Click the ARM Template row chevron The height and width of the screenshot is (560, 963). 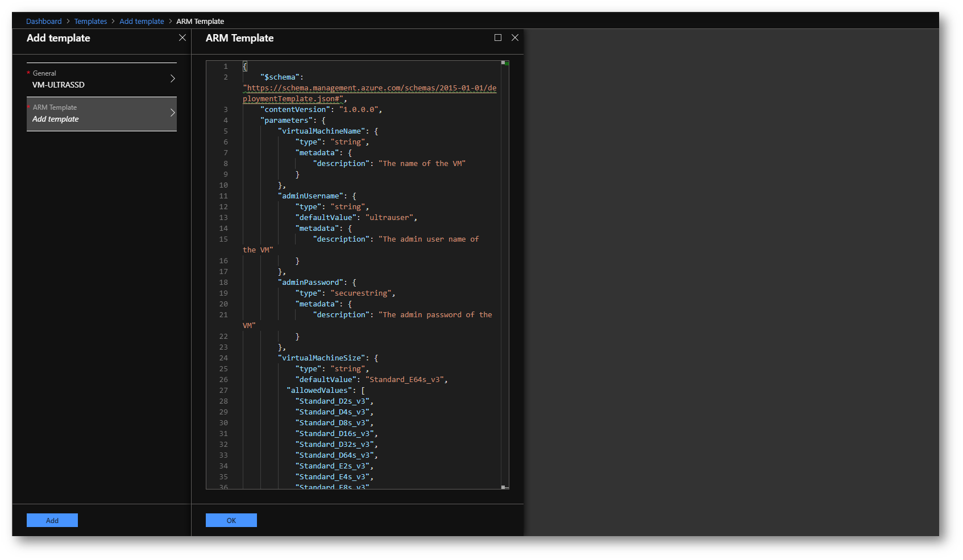point(173,113)
